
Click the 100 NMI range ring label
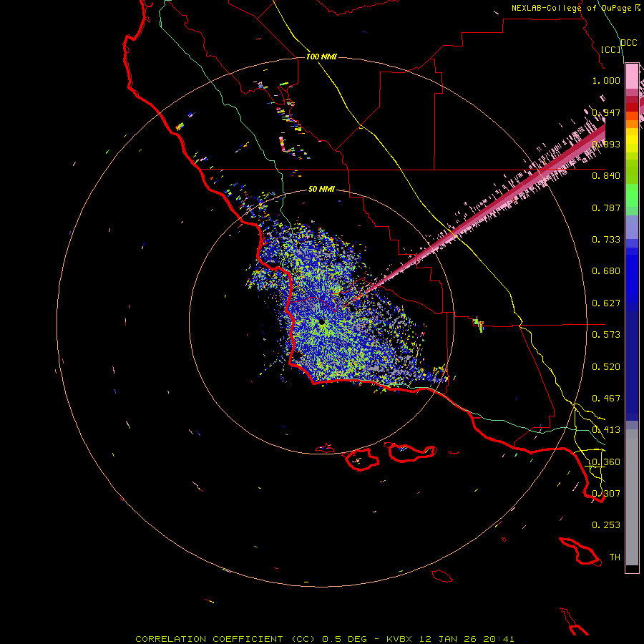tap(321, 57)
